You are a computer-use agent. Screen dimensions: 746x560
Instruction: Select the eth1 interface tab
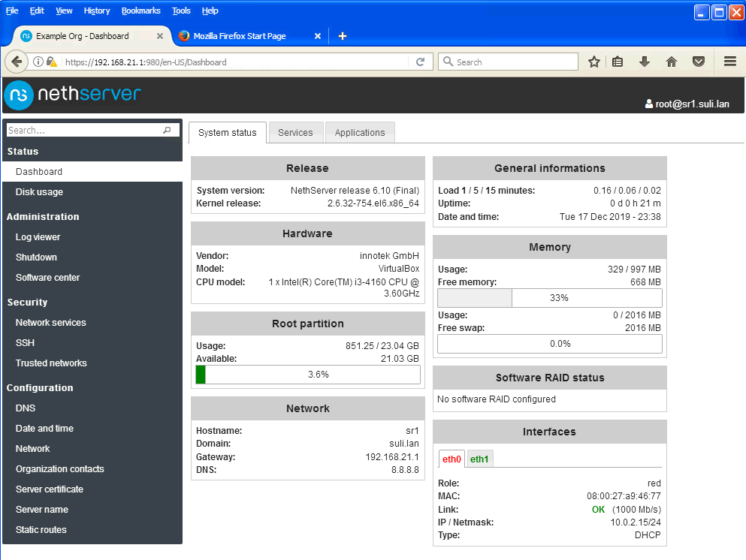point(479,459)
